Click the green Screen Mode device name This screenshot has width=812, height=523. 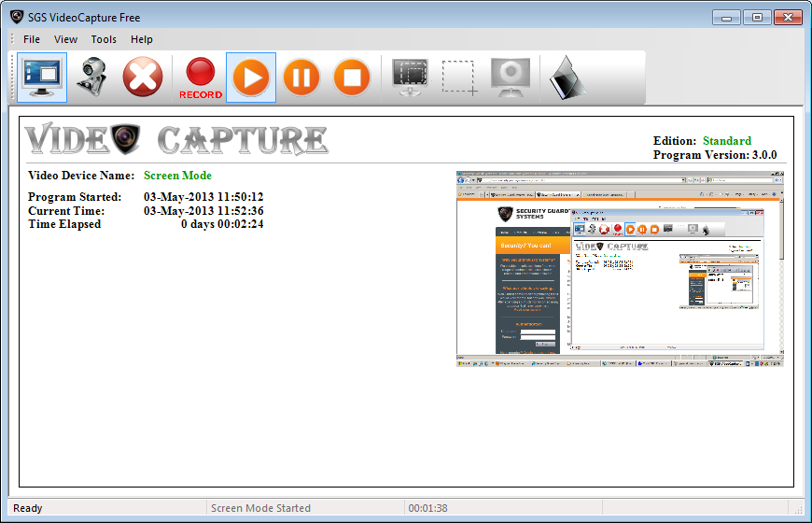pyautogui.click(x=177, y=176)
